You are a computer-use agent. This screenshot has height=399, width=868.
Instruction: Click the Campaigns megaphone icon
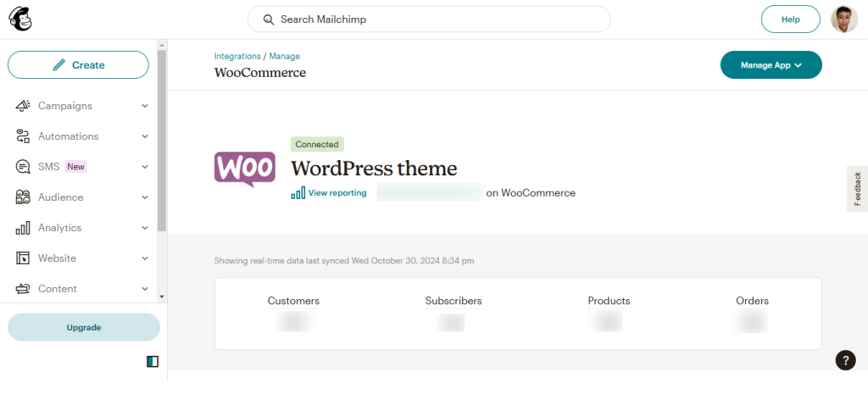23,106
